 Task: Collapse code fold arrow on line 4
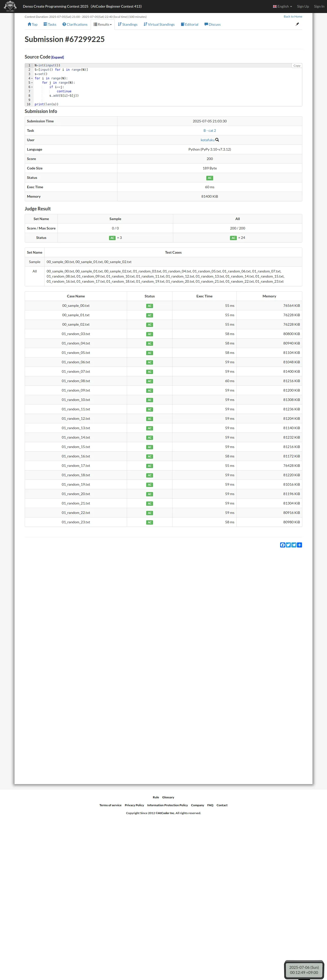pyautogui.click(x=32, y=78)
